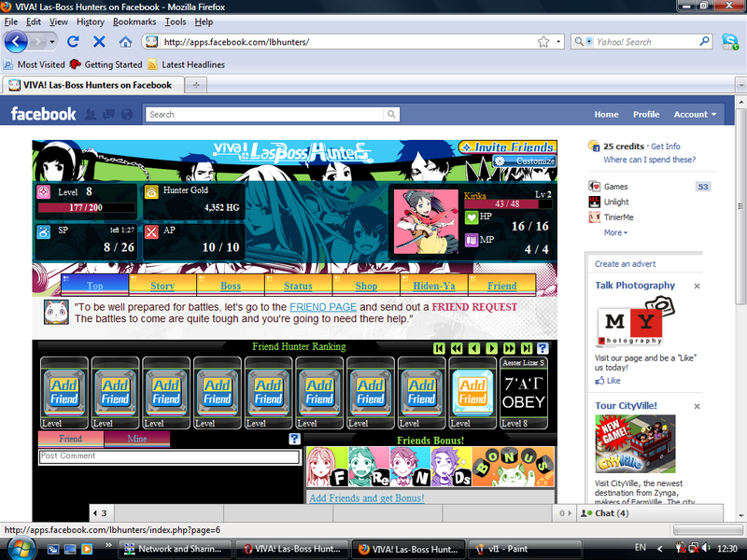The width and height of the screenshot is (747, 560).
Task: Click the Invite Friends button
Action: [x=508, y=147]
